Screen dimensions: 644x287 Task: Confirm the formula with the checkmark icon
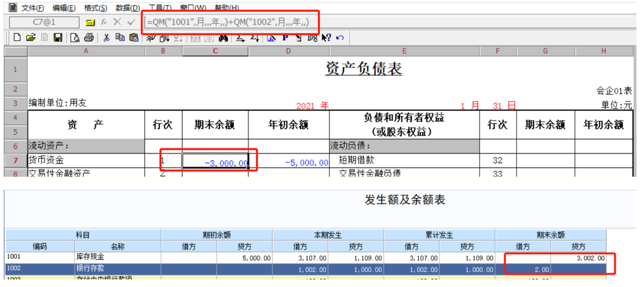[x=131, y=22]
